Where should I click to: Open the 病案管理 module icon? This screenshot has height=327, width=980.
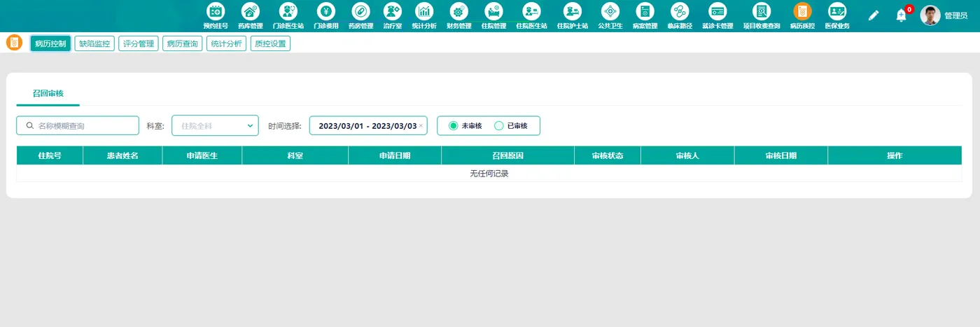point(645,11)
